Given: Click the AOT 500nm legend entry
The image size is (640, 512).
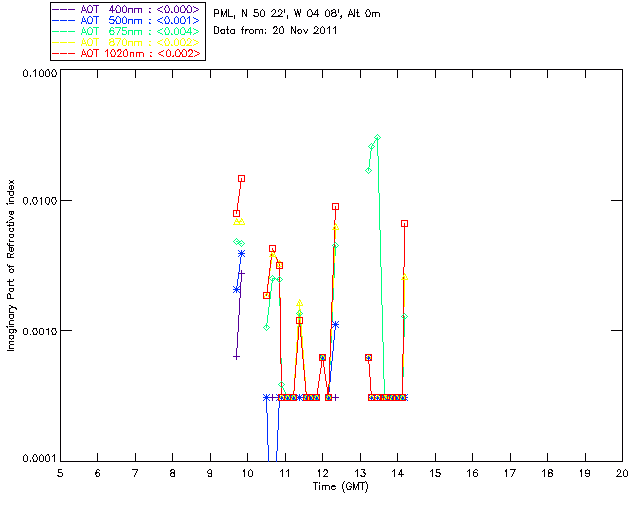Looking at the screenshot, I should pyautogui.click(x=127, y=20).
